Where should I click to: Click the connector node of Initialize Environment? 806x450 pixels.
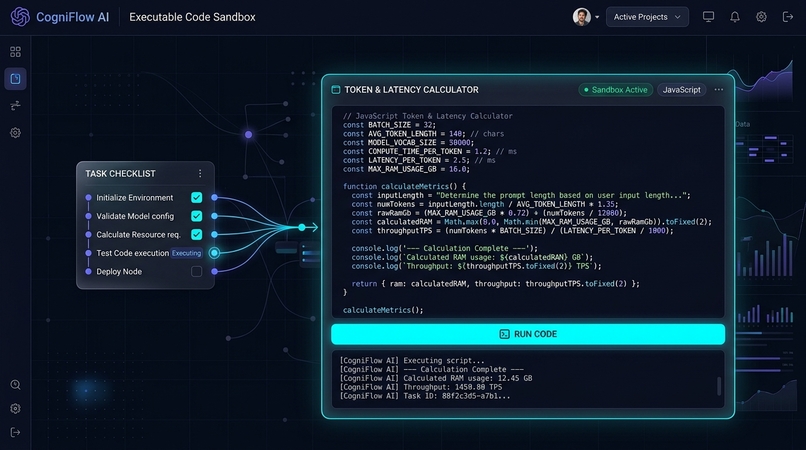214,197
